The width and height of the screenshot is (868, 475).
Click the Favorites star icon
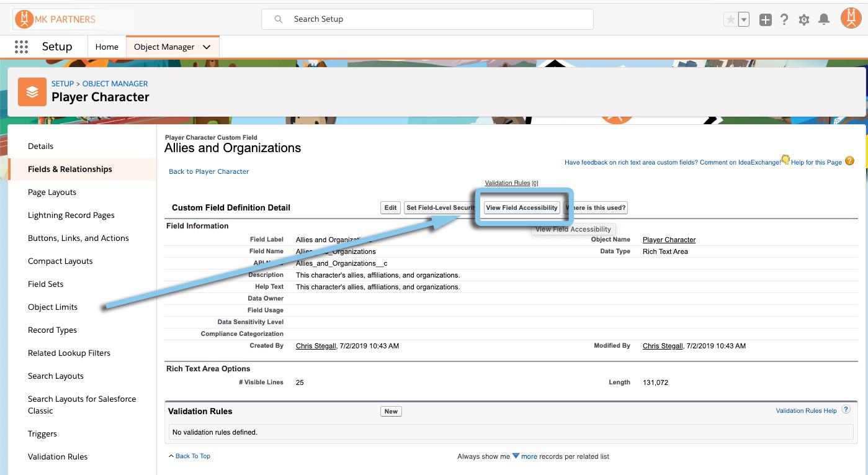(731, 20)
